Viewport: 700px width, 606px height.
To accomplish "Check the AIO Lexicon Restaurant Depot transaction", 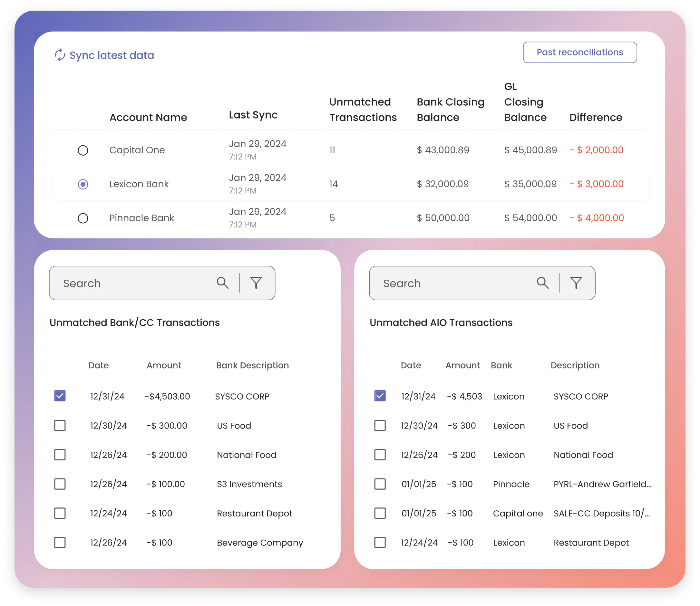I will 380,542.
